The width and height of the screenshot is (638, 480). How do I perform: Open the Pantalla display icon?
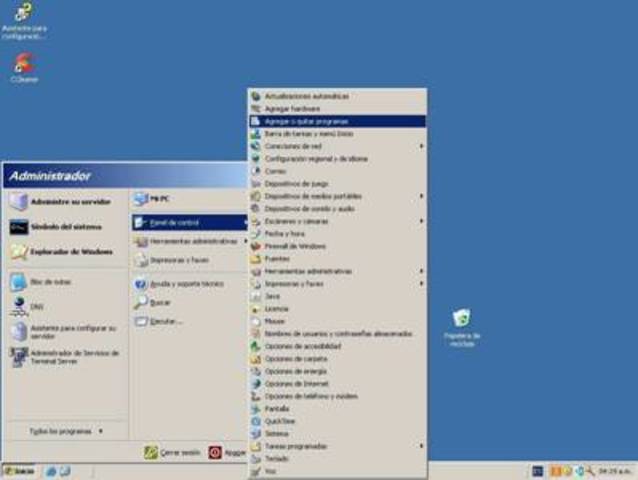[x=256, y=409]
